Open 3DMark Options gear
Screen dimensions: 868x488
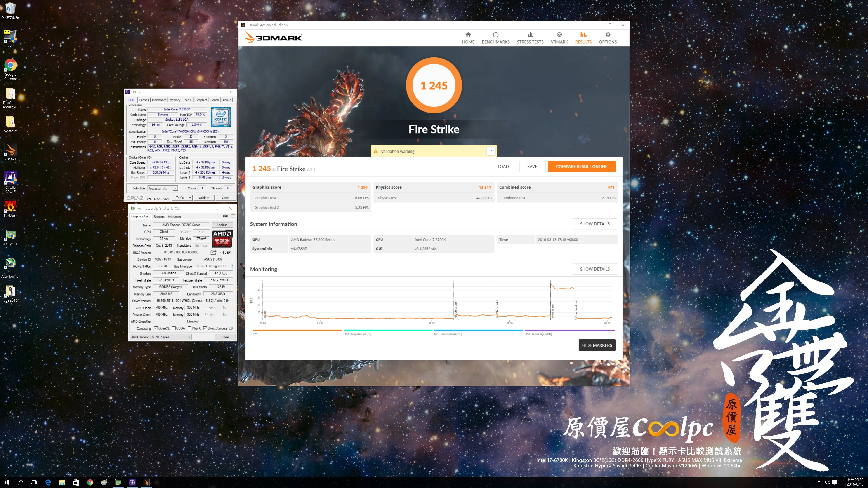coord(608,38)
